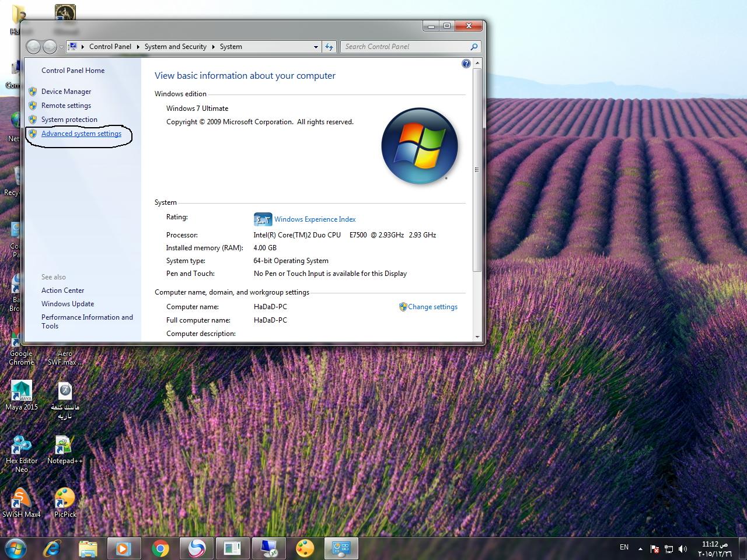Image resolution: width=747 pixels, height=560 pixels.
Task: Click the 'HaDaD-PC' computer name value
Action: click(x=270, y=307)
